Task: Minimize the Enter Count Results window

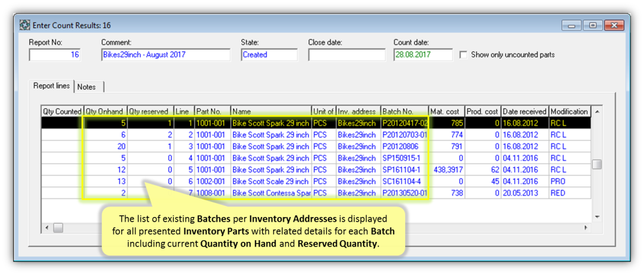Action: point(572,25)
